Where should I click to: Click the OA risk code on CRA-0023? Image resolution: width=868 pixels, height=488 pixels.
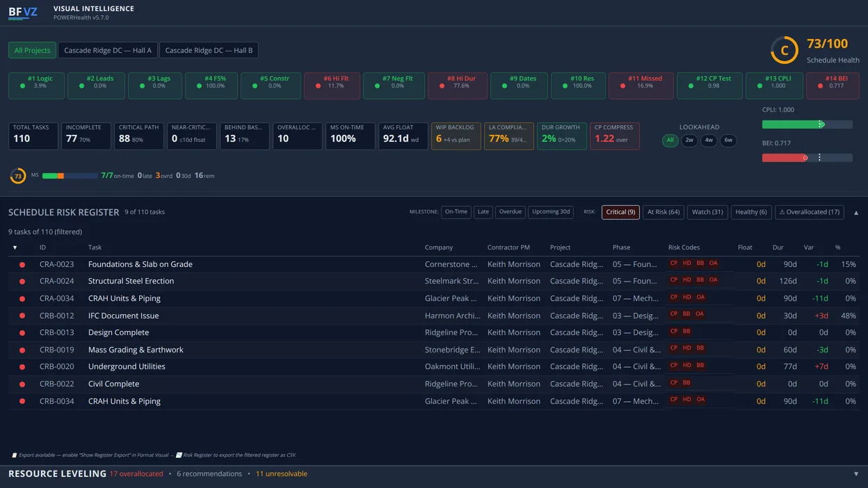tap(713, 263)
